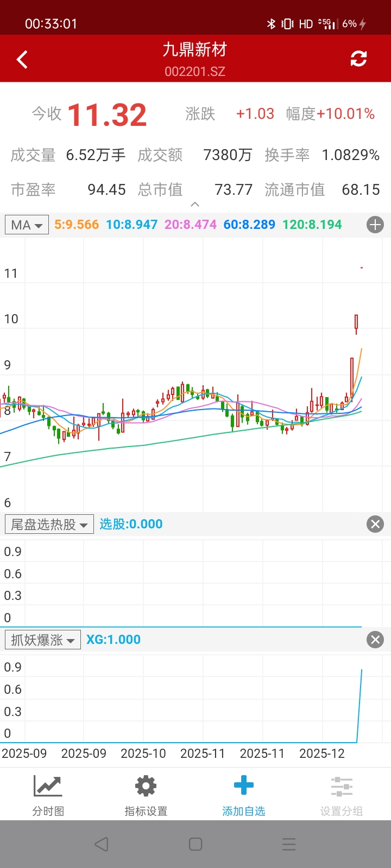Open the MA indicator dropdown
Viewport: 391px width, 868px height.
27,225
